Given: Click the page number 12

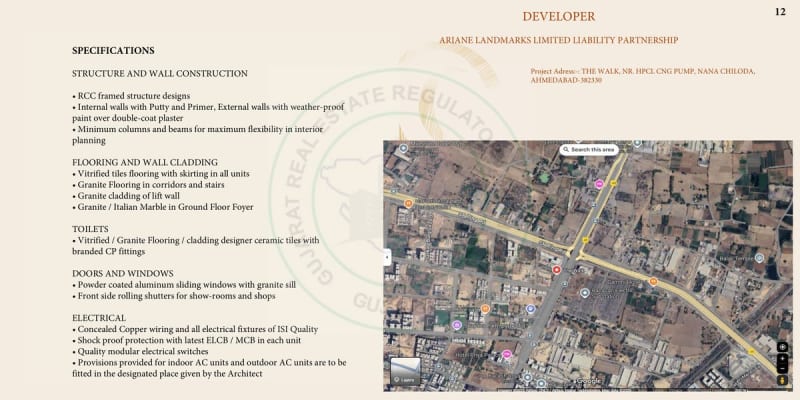Looking at the screenshot, I should click(x=780, y=12).
